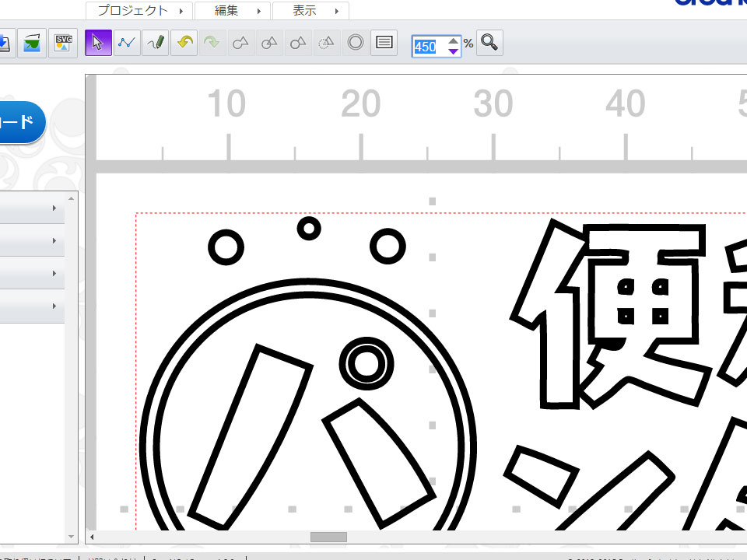Click the canvas horizontal scrollbar thumb

pyautogui.click(x=328, y=537)
